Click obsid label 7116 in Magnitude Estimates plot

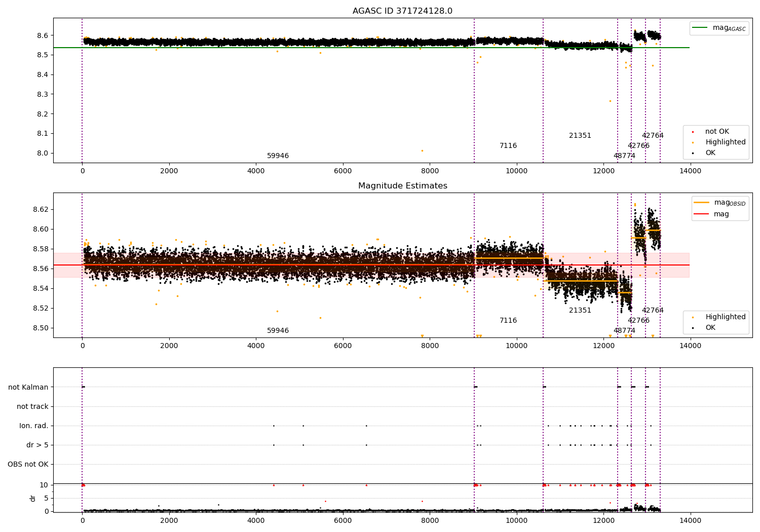(508, 321)
